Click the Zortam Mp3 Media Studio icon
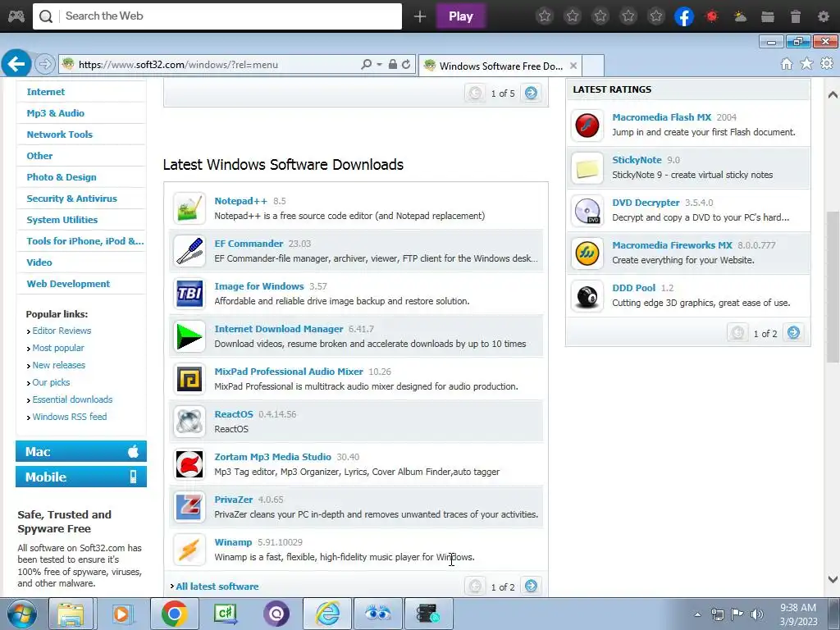This screenshot has width=840, height=630. (x=189, y=464)
